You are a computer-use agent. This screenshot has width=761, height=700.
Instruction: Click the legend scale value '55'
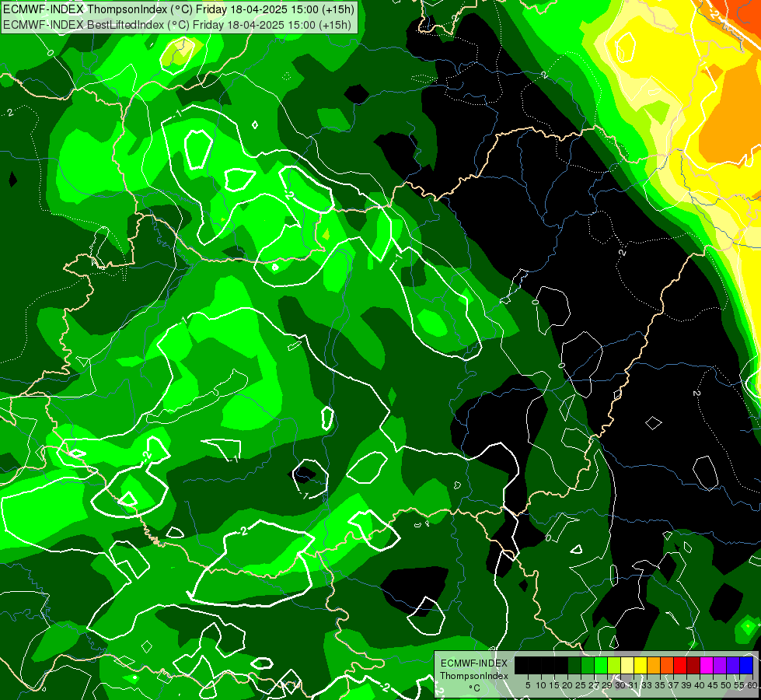coord(740,685)
